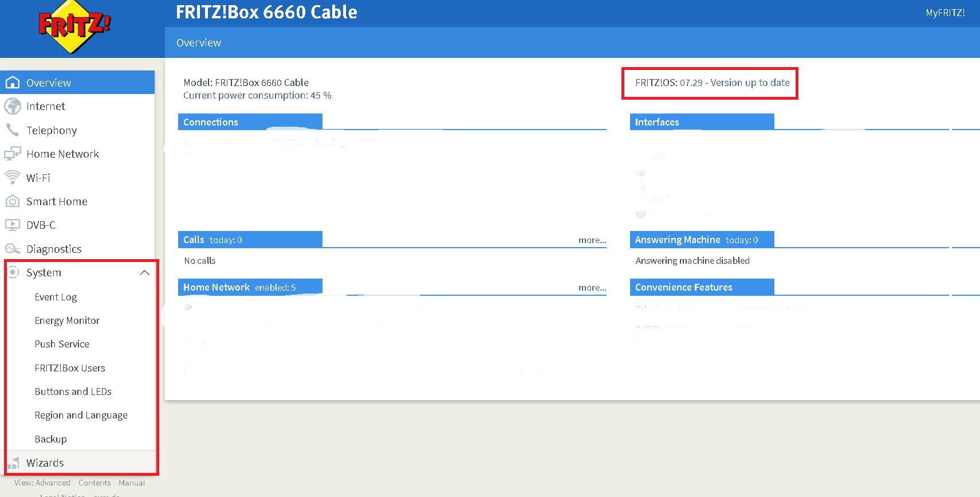Viewport: 980px width, 497px height.
Task: Click the "Answering machine disabled" text
Action: [x=692, y=261]
